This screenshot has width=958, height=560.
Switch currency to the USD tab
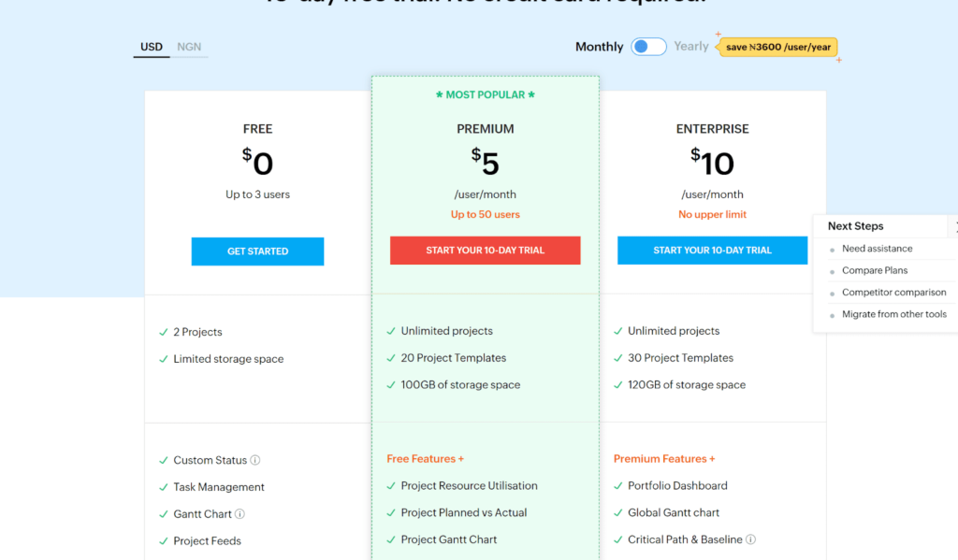pos(152,47)
